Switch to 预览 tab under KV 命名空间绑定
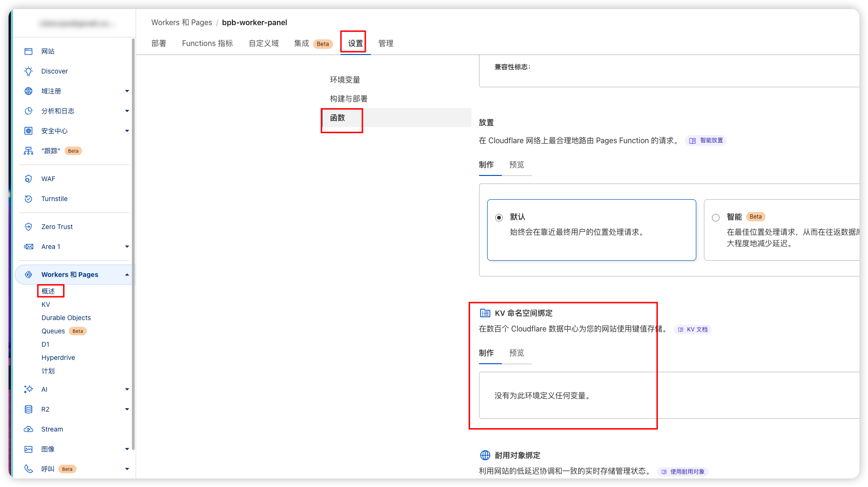Viewport: 868px width, 487px height. (517, 353)
